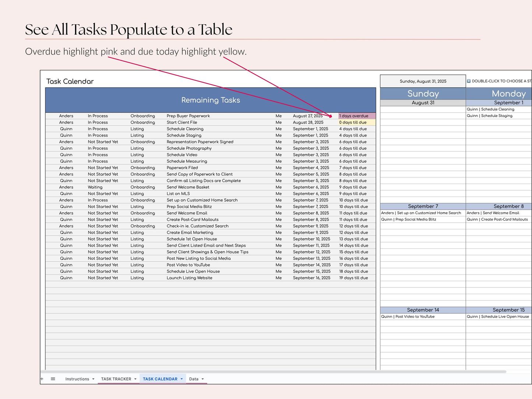Click 'Anders | Set up on Customized Home Search' entry
This screenshot has height=399, width=532.
coord(421,213)
